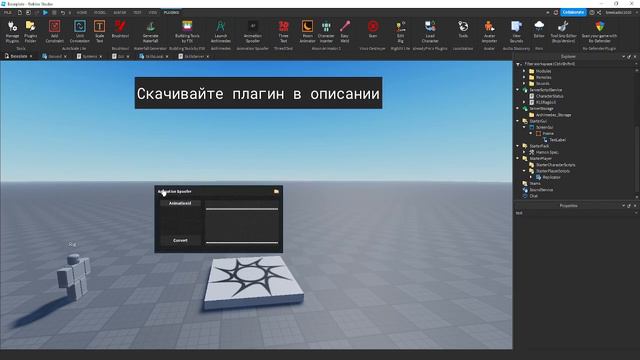The height and width of the screenshot is (360, 640).
Task: Switch to the Baseplate document tab
Action: pyautogui.click(x=19, y=56)
